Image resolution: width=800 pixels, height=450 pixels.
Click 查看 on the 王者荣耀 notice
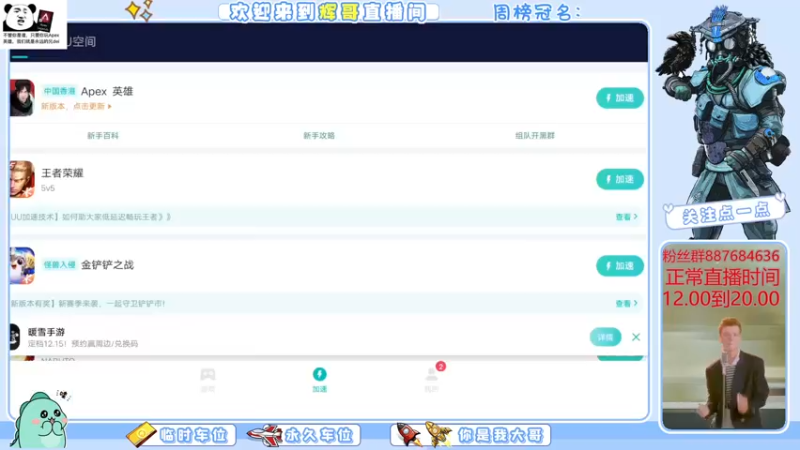click(626, 217)
